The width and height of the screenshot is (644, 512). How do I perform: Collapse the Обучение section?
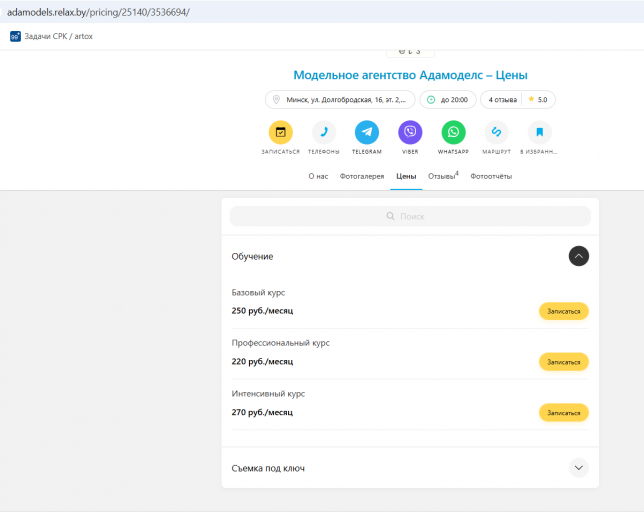(579, 256)
